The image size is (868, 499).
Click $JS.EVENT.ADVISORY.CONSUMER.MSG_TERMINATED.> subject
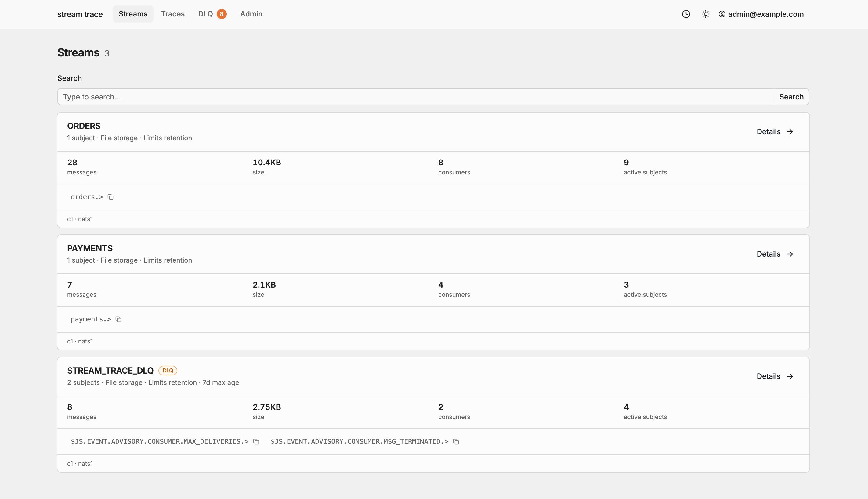(x=360, y=442)
